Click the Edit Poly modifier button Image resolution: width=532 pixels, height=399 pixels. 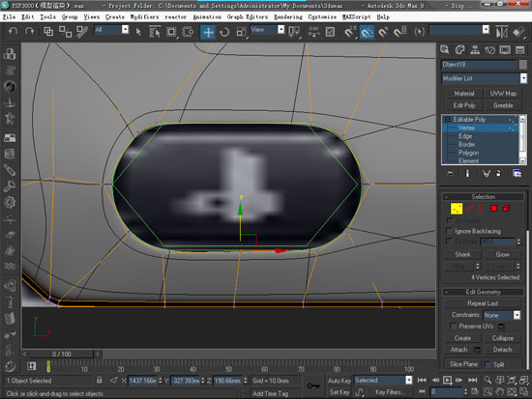pos(463,105)
